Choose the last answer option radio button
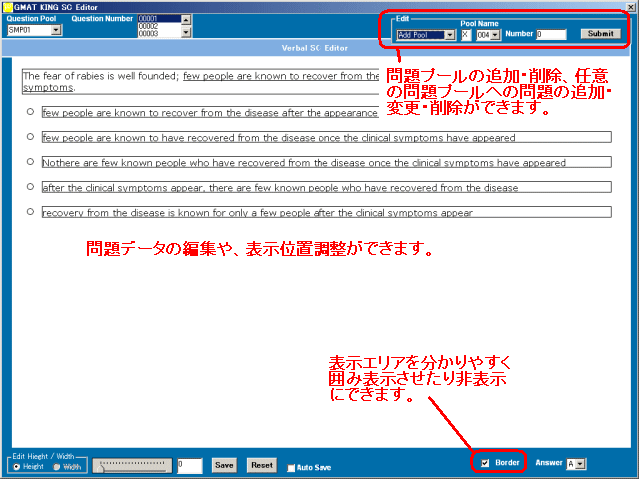This screenshot has width=639, height=479. pyautogui.click(x=32, y=211)
